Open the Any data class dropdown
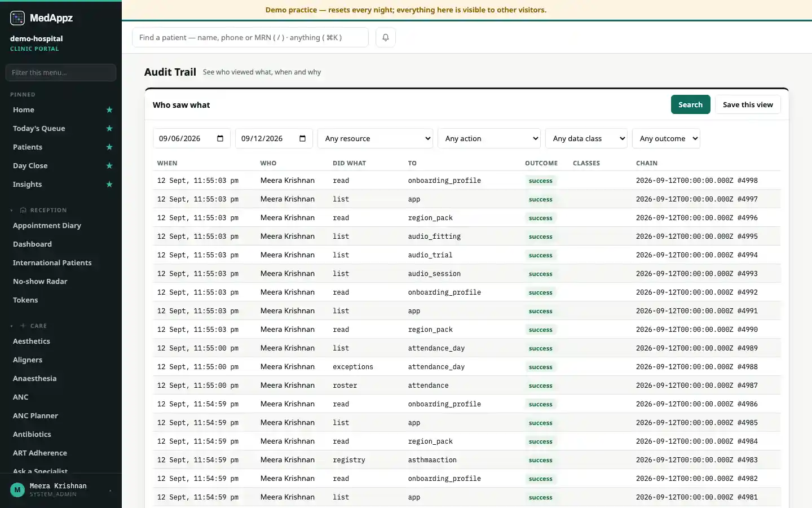Viewport: 812px width, 508px height. pos(586,138)
